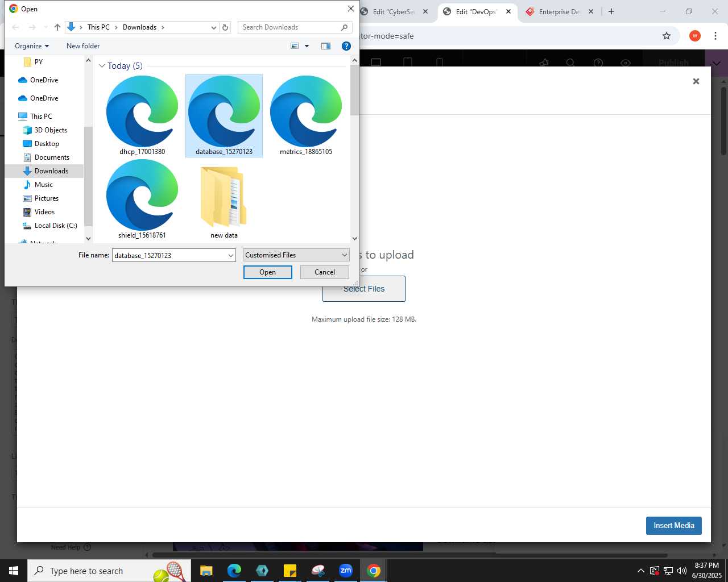Open a new Chrome tab
The width and height of the screenshot is (728, 582).
click(x=611, y=11)
